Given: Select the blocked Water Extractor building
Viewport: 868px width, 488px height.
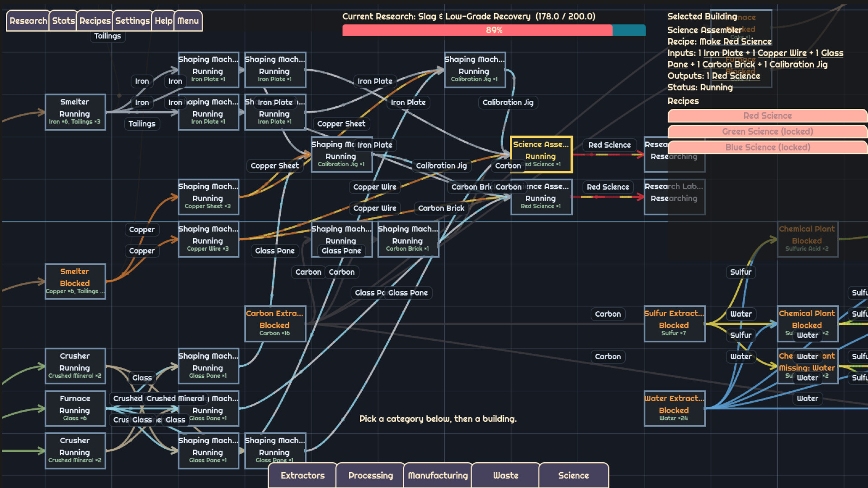Looking at the screenshot, I should point(674,408).
